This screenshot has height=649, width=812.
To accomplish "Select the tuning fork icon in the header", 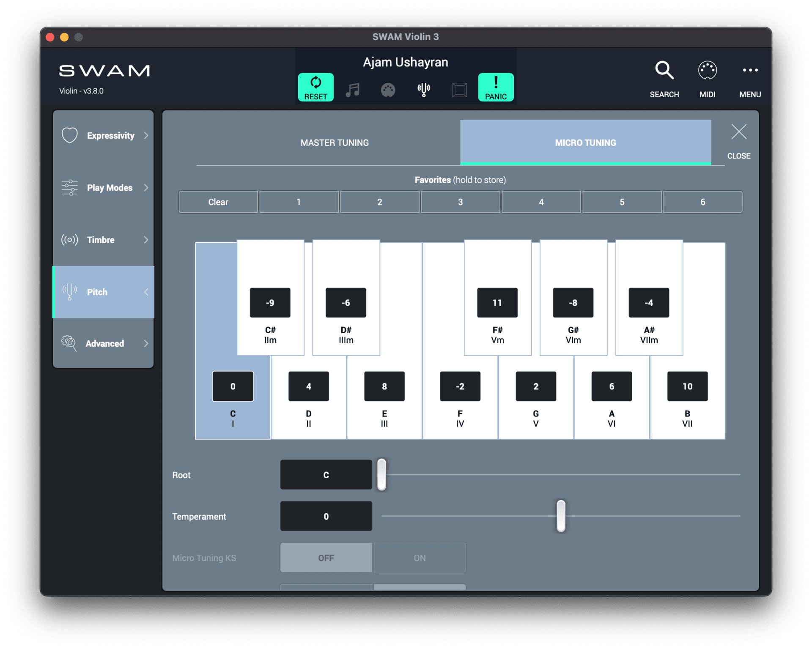I will 424,89.
